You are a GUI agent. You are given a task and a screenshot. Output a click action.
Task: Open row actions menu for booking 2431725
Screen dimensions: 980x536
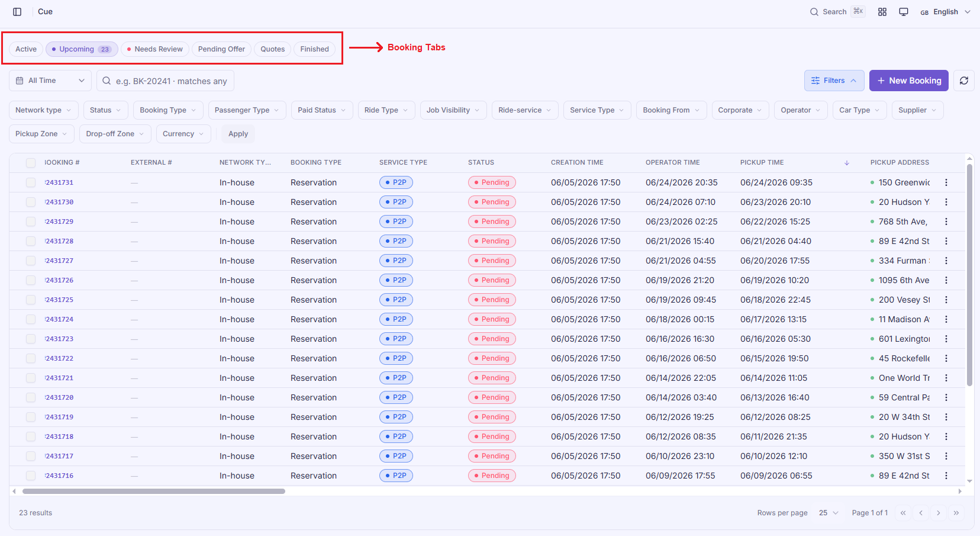tap(946, 300)
